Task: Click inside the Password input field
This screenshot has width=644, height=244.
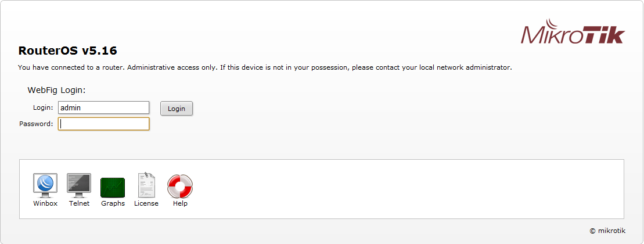Action: (x=104, y=124)
